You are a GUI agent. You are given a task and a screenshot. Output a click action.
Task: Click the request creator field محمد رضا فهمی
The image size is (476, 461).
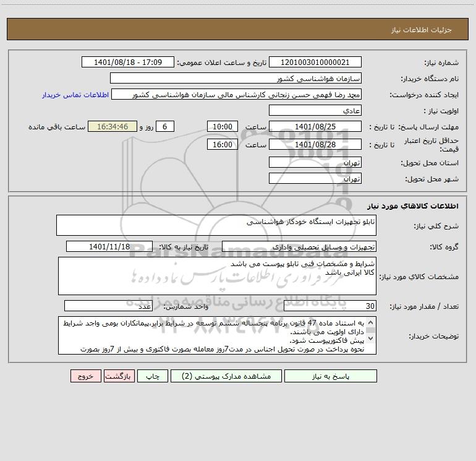pos(237,94)
